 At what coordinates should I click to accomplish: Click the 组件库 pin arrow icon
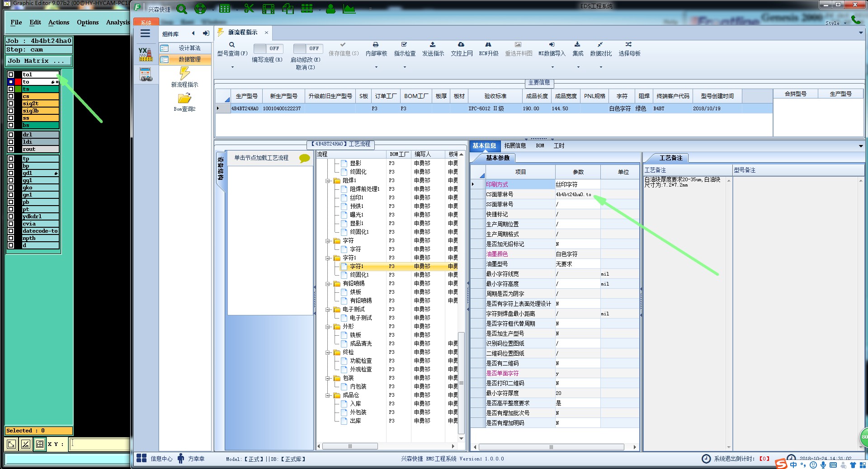206,33
